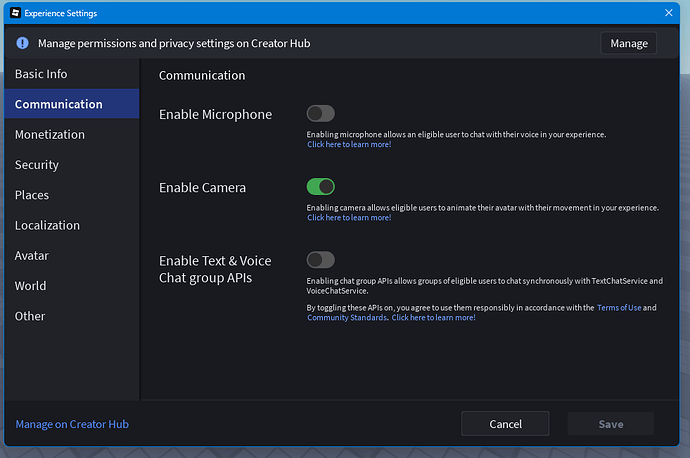Image resolution: width=690 pixels, height=458 pixels.
Task: Open the World settings tab
Action: coord(72,286)
